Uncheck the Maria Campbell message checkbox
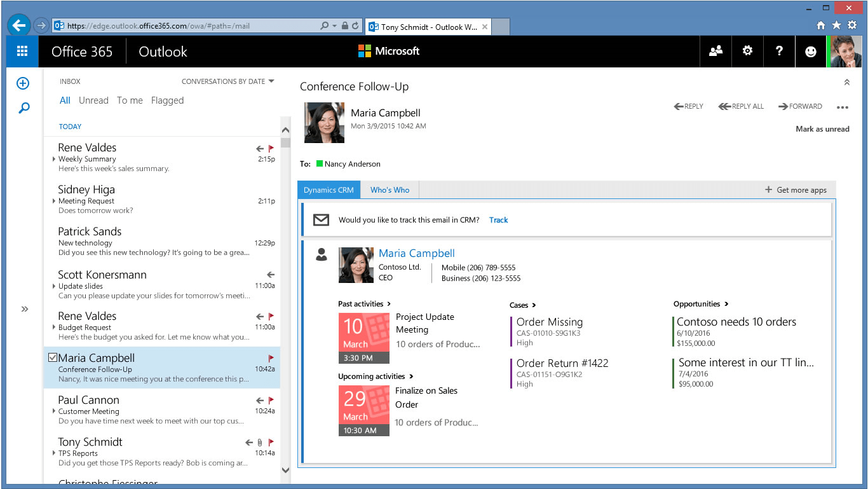868x489 pixels. pos(52,358)
